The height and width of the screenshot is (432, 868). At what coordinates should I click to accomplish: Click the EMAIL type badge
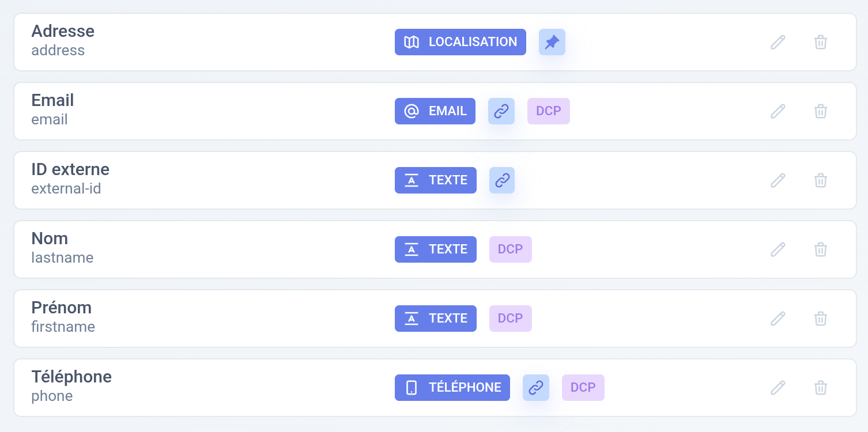pyautogui.click(x=435, y=111)
